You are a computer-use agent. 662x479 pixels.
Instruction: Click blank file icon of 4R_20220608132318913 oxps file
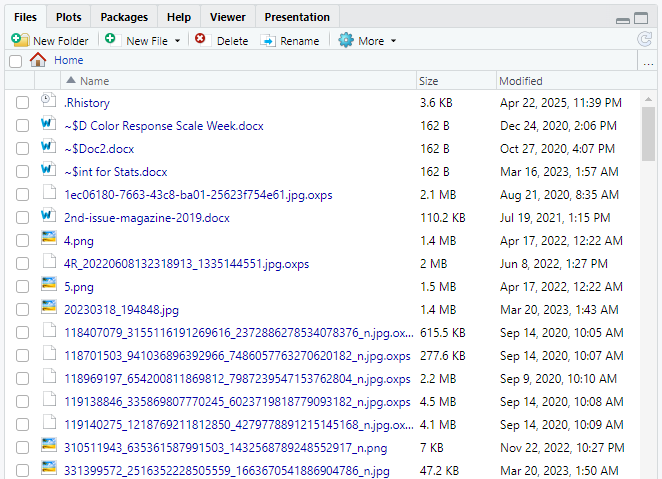pyautogui.click(x=49, y=261)
